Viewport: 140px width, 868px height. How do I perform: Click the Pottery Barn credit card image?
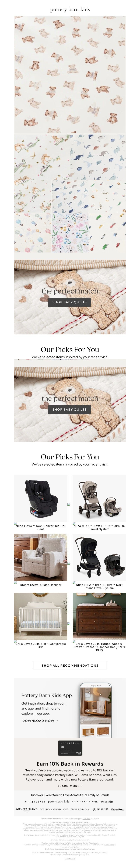coord(70,748)
